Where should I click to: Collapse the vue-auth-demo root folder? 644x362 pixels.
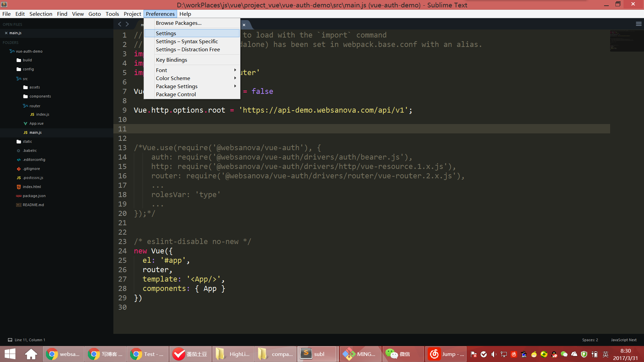(12, 51)
